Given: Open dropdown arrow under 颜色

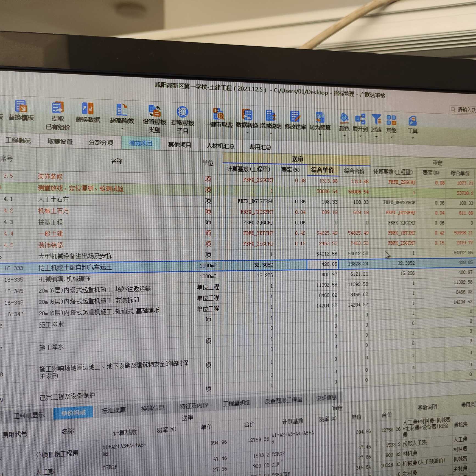Looking at the screenshot, I should [344, 136].
